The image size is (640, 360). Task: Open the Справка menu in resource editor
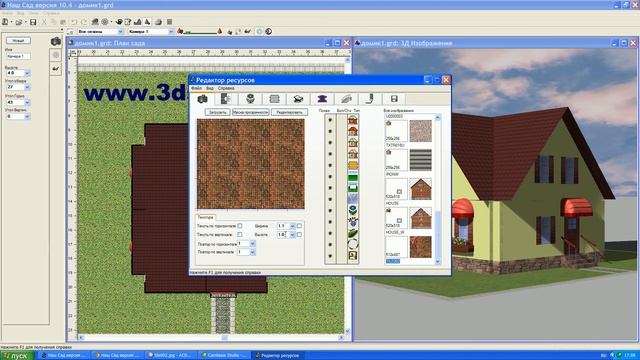click(x=226, y=88)
